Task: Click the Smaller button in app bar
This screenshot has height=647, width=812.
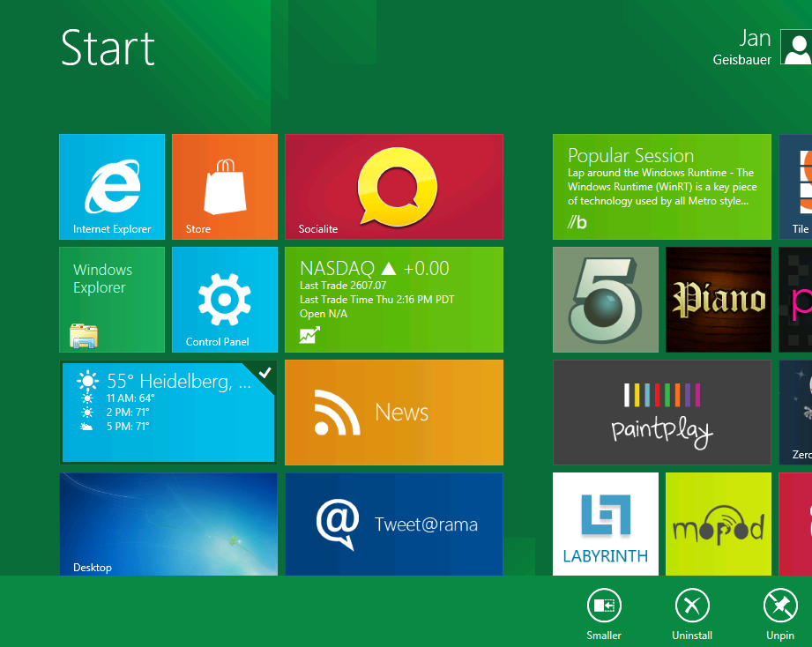Action: coord(604,614)
